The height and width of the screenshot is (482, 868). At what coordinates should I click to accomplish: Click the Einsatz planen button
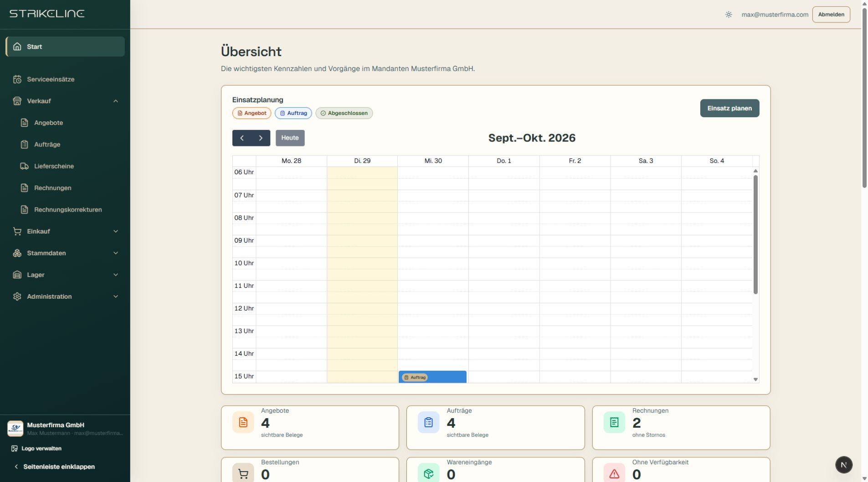point(729,108)
